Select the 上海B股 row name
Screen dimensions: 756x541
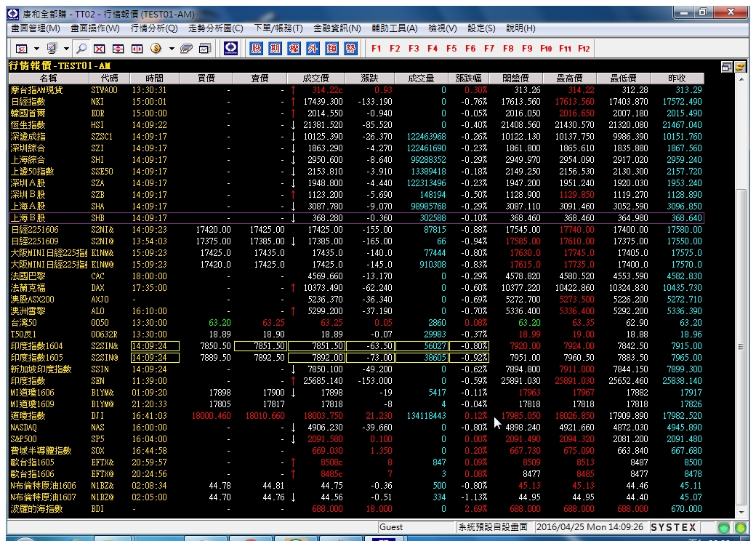[x=28, y=218]
